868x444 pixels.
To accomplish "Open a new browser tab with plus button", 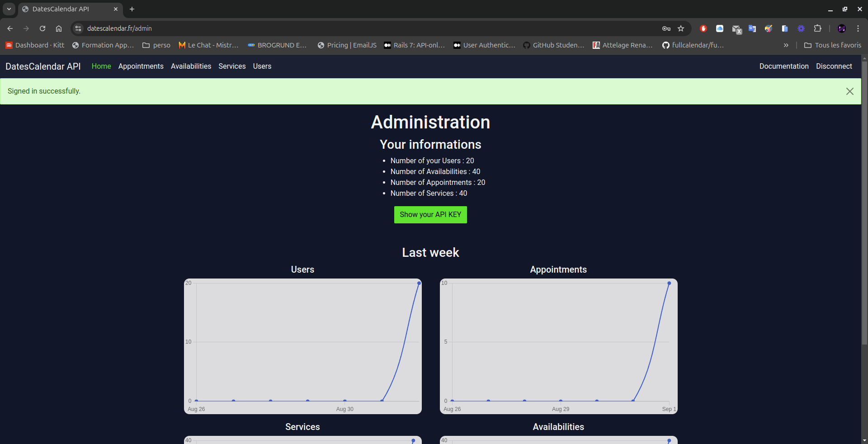I will (x=132, y=9).
